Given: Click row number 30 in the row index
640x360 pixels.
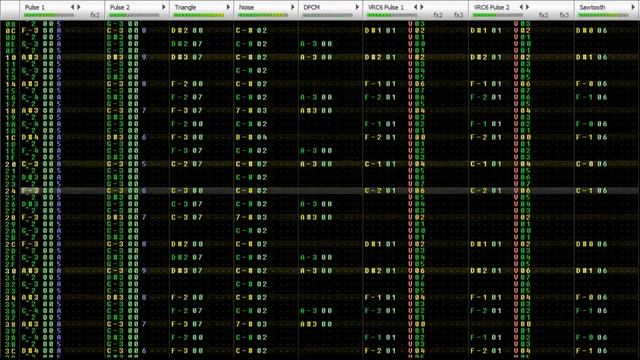Looking at the screenshot, I should click(10, 271).
